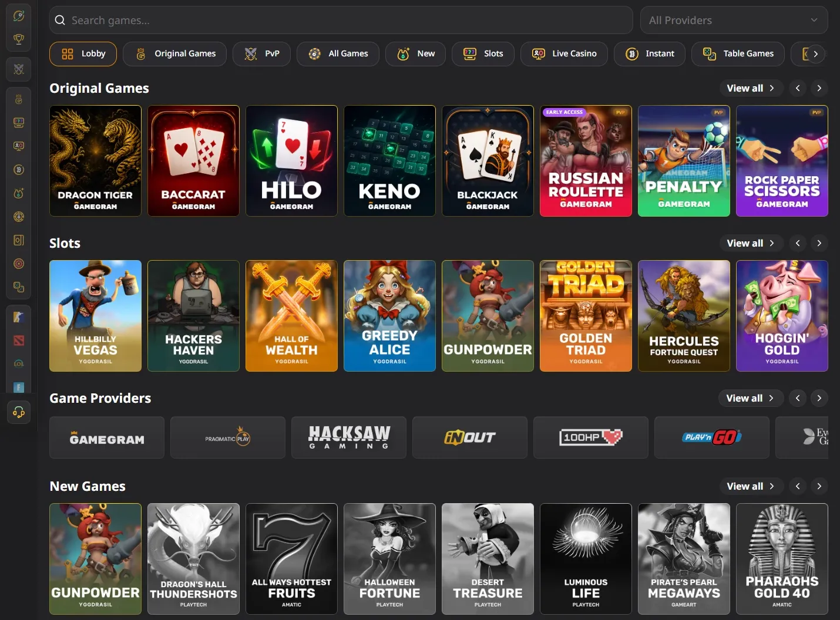The width and height of the screenshot is (840, 620).
Task: Open PvP crossed-swords icon in the left sidebar
Action: [x=19, y=69]
